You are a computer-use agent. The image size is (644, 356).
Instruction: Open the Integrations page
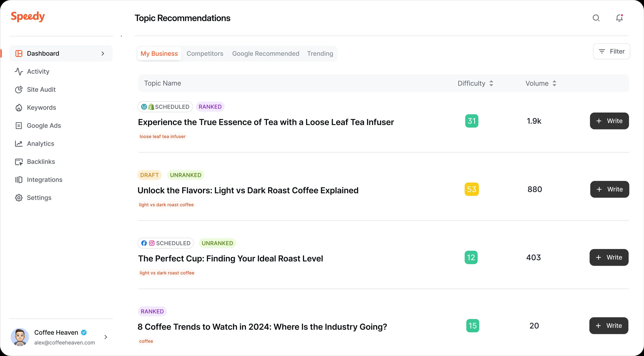(45, 180)
